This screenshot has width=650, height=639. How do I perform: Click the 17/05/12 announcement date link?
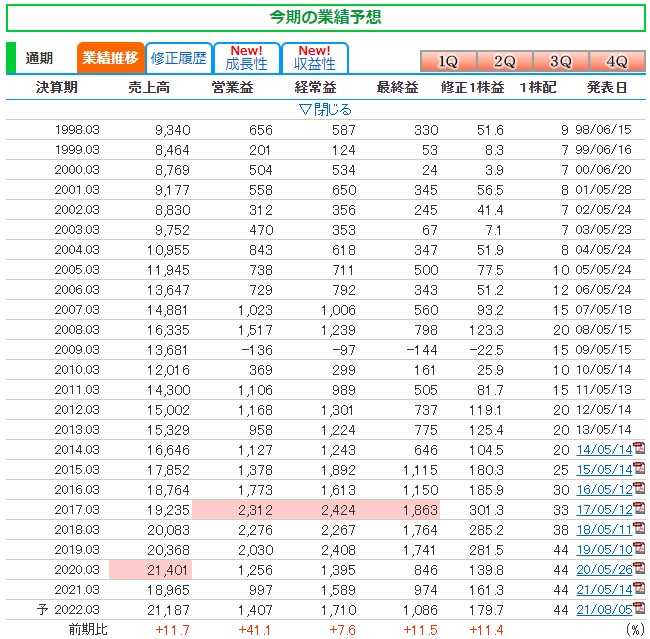[605, 510]
